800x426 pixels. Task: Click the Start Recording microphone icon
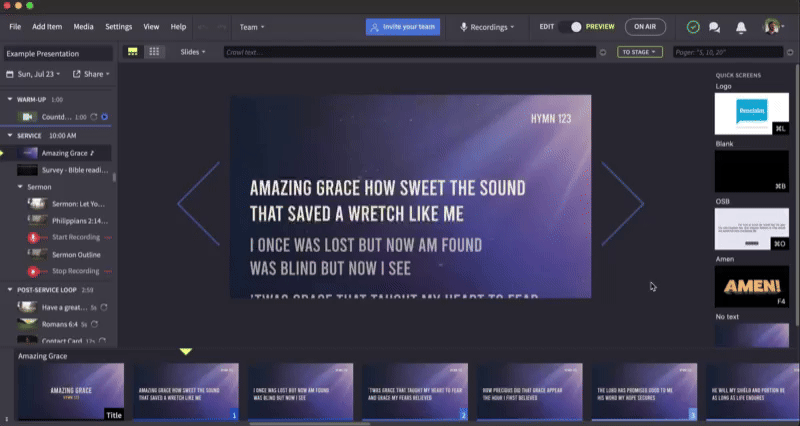pyautogui.click(x=33, y=237)
